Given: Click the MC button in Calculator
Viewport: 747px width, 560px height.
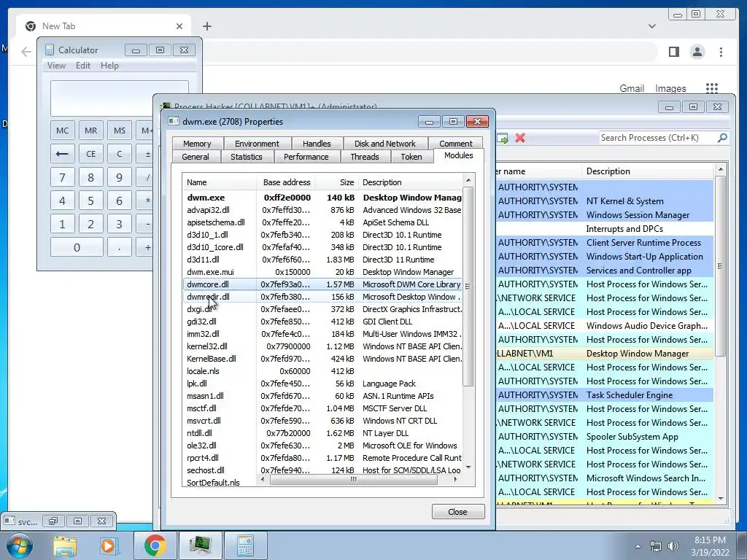Looking at the screenshot, I should click(x=63, y=131).
